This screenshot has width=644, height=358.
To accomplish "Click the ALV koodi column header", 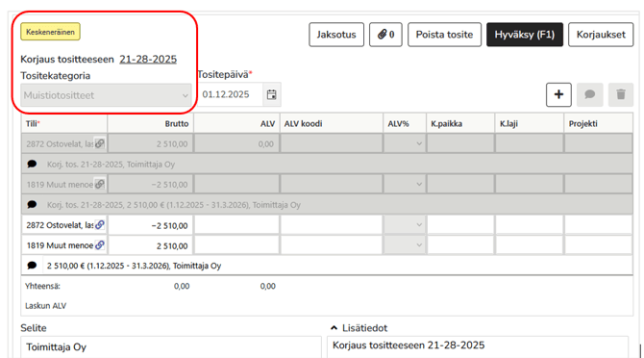I will point(332,124).
